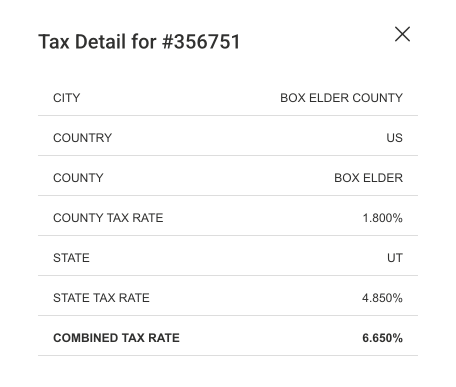456x387 pixels.
Task: Select the STATE TAX RATE label
Action: [101, 298]
